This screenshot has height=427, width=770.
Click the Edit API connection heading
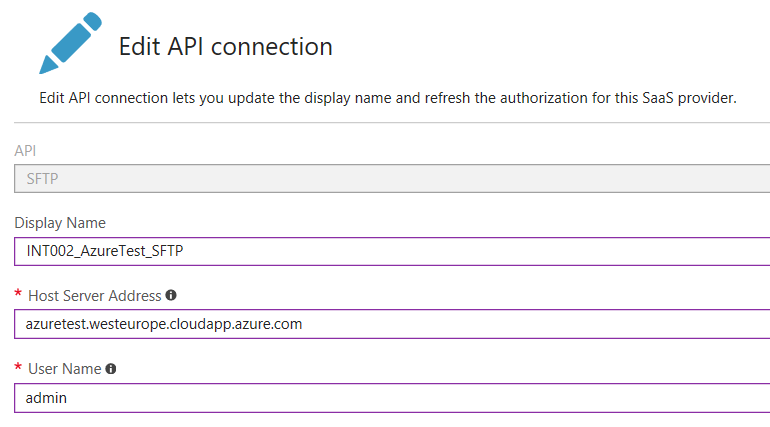click(x=226, y=47)
